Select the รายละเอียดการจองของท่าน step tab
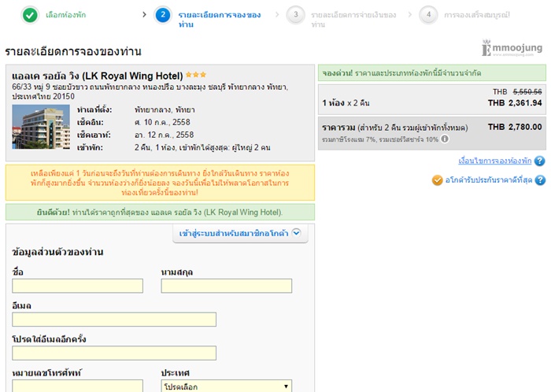The height and width of the screenshot is (392, 551). [220, 20]
